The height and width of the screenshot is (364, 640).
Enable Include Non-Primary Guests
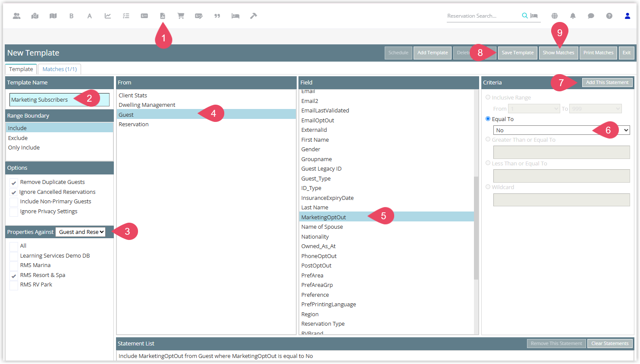click(x=14, y=202)
